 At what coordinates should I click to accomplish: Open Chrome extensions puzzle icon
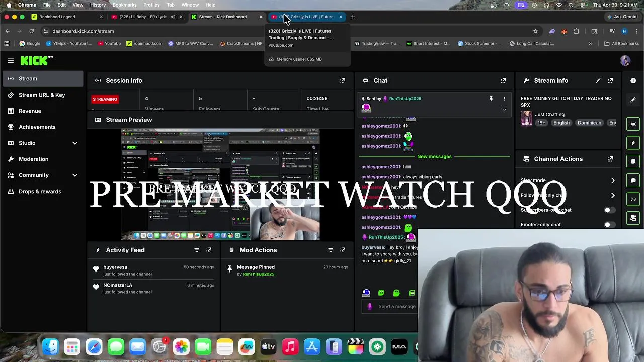(577, 31)
